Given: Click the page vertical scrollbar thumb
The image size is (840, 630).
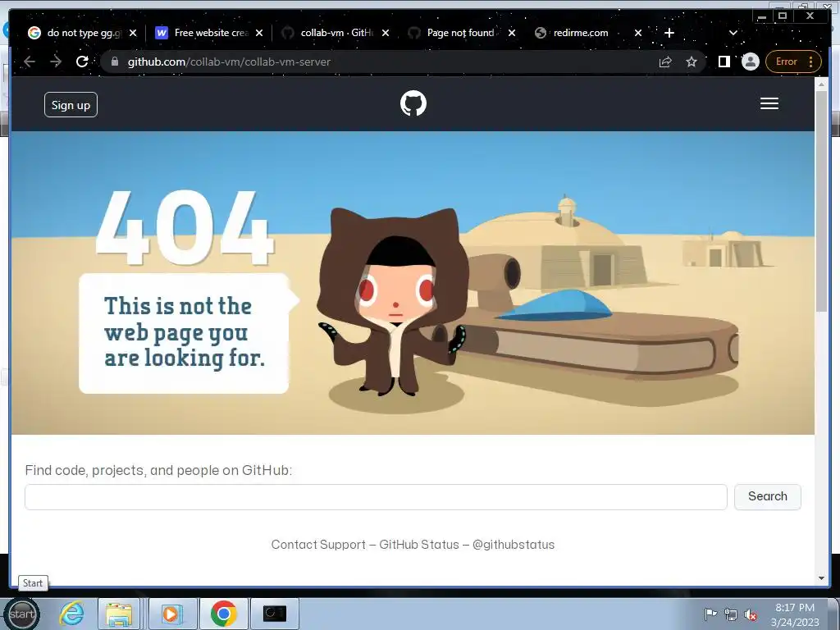Looking at the screenshot, I should click(x=821, y=201).
